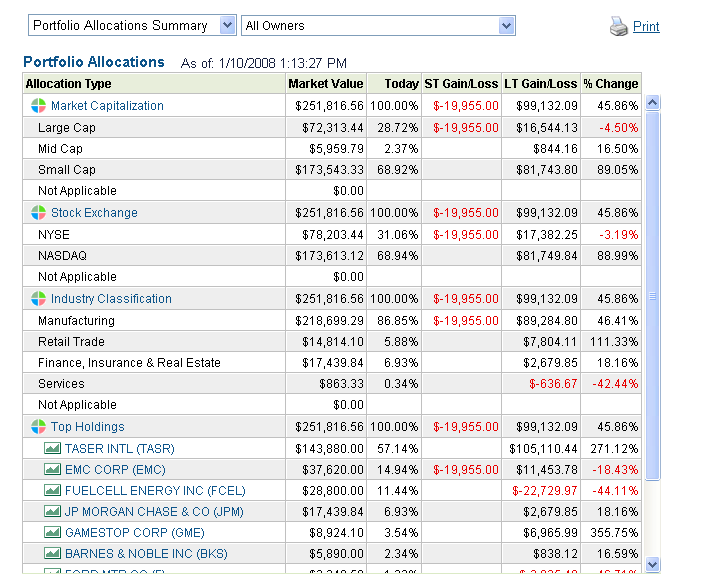Click chart icon beside GAMESTOP CORP (GME)

[x=53, y=533]
